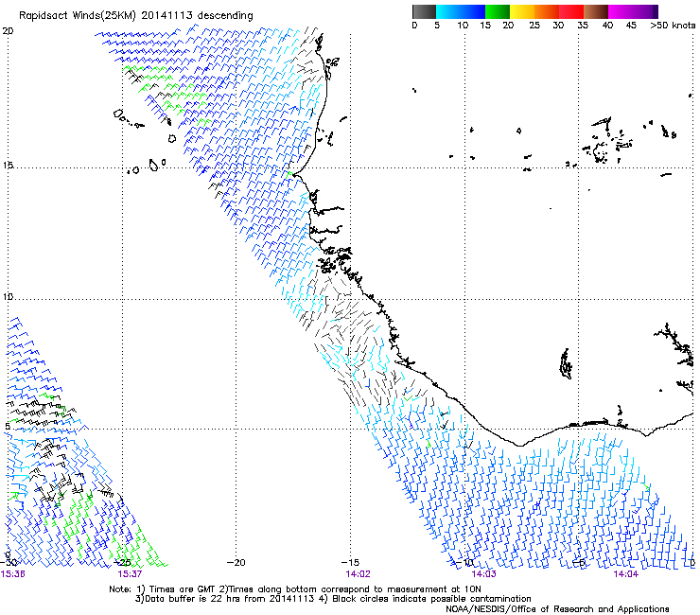This screenshot has width=700, height=615.
Task: Click the latitude label '15'
Action: 8,166
